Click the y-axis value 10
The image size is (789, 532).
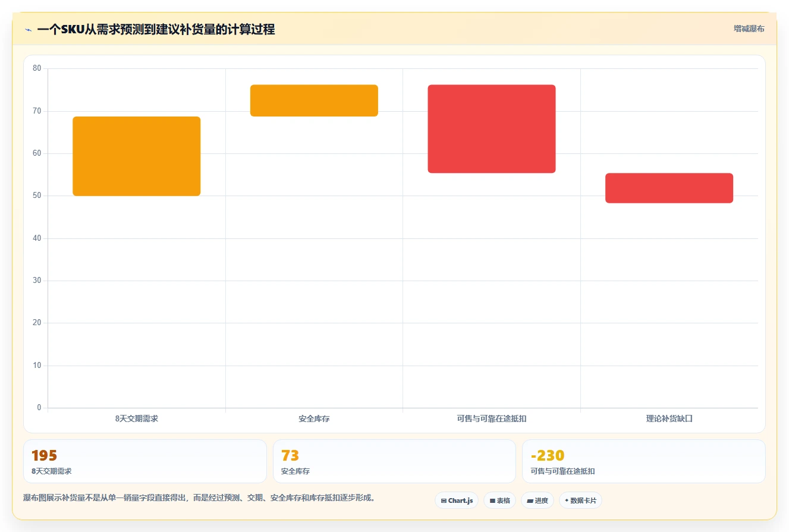coord(37,366)
